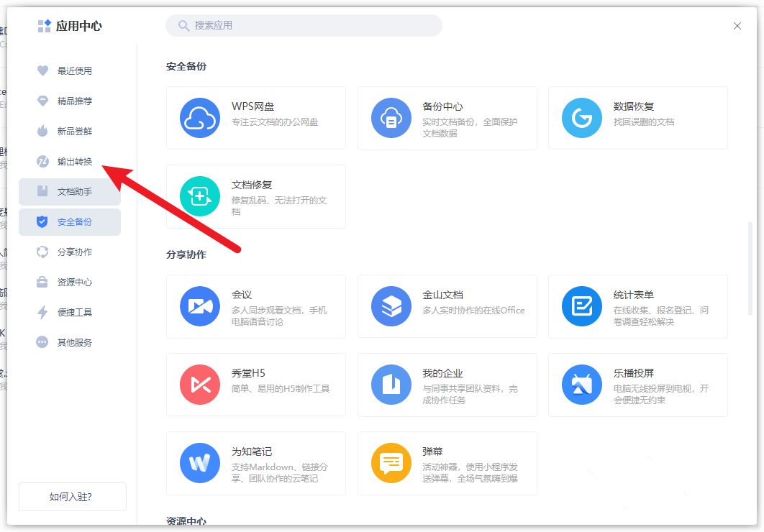Click the diamond icon beside 精品推荐

pos(43,101)
